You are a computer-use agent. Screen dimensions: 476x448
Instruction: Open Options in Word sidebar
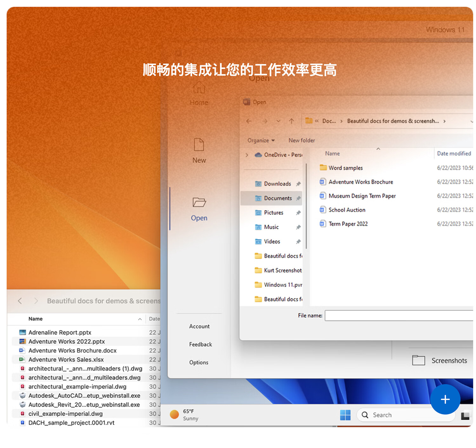199,363
